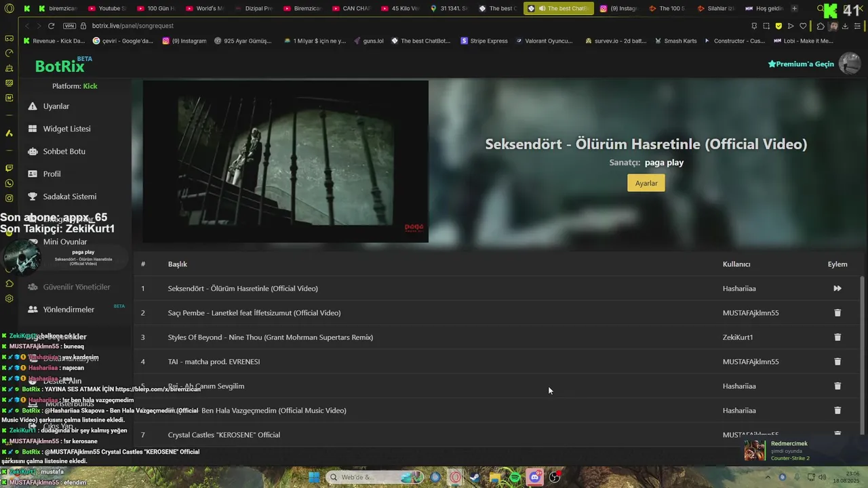Image resolution: width=868 pixels, height=488 pixels.
Task: Click the video player thumbnail
Action: click(285, 161)
